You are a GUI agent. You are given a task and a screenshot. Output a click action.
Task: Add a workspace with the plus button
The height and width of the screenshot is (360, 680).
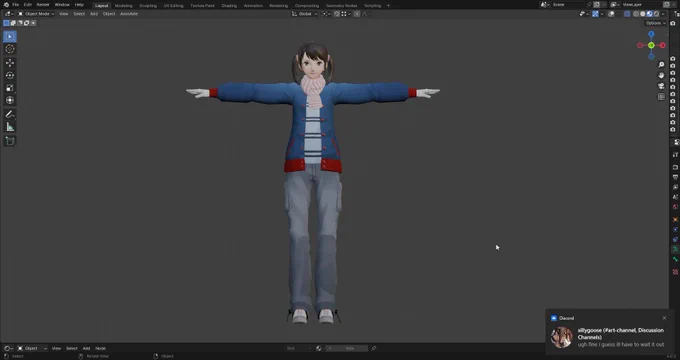(x=388, y=6)
